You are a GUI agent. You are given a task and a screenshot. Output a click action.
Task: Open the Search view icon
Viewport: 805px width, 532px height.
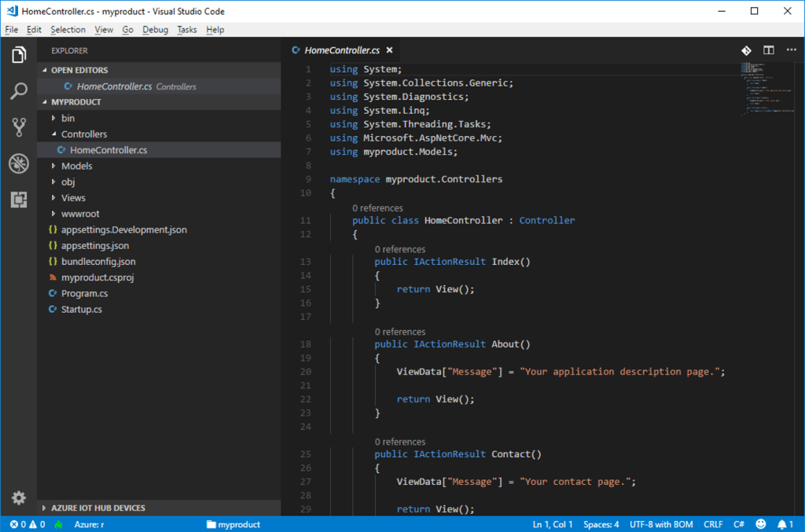18,91
